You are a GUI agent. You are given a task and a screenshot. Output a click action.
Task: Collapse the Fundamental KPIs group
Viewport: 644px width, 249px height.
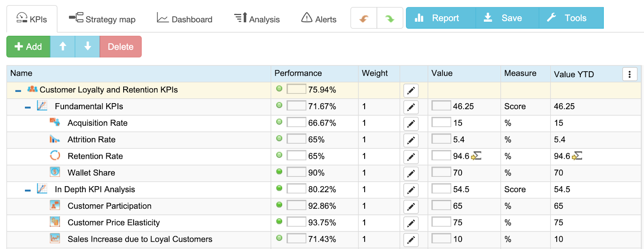28,107
